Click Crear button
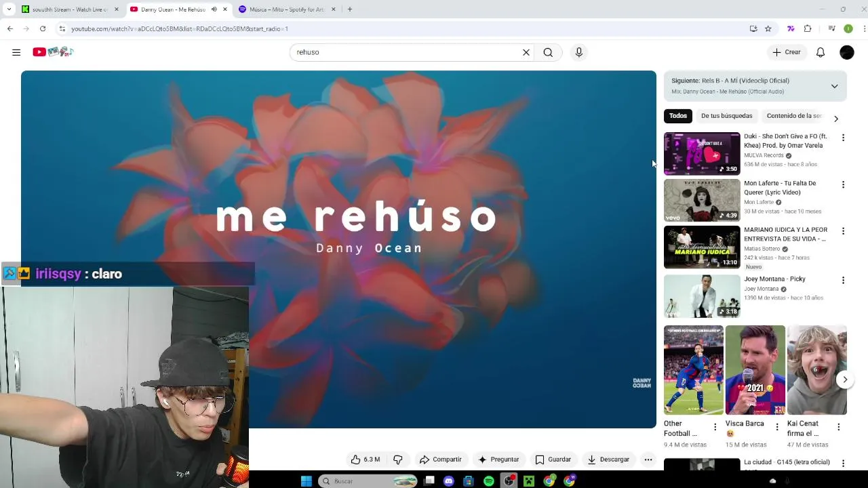Viewport: 868px width, 488px height. point(786,52)
